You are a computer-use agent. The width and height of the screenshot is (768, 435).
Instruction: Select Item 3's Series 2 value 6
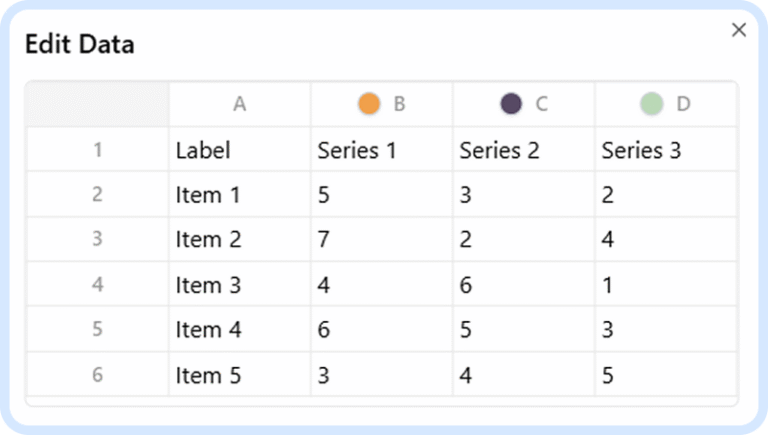[523, 285]
